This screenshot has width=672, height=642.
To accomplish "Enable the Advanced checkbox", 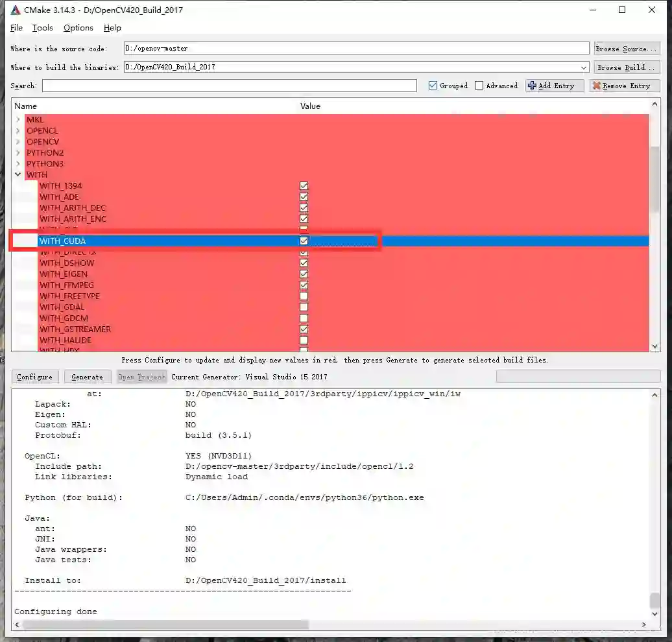I will pyautogui.click(x=479, y=86).
